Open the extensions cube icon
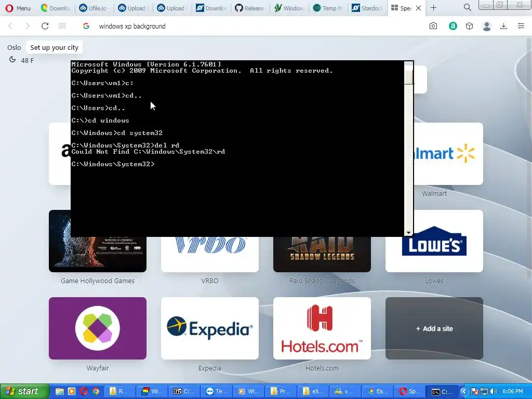 coord(469,26)
